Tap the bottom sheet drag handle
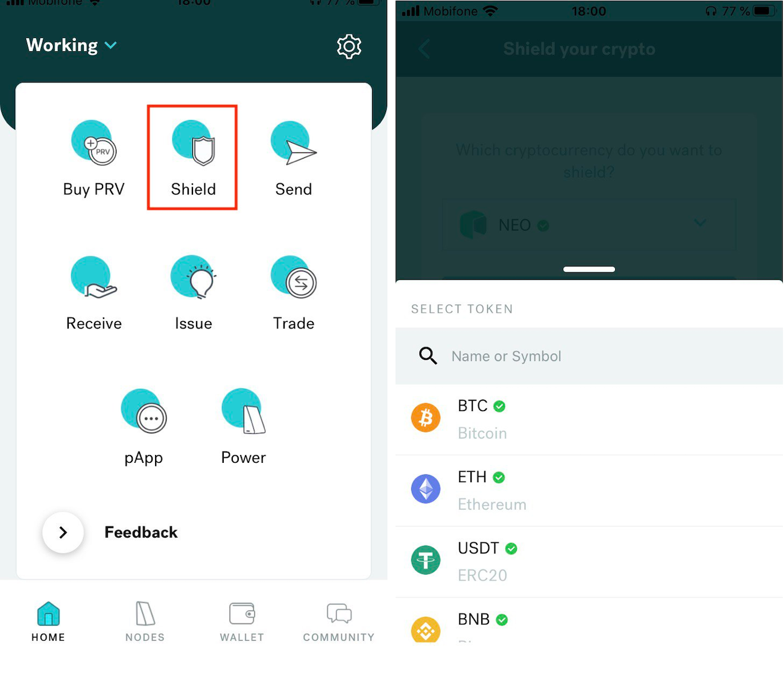Image resolution: width=784 pixels, height=678 pixels. 589,269
